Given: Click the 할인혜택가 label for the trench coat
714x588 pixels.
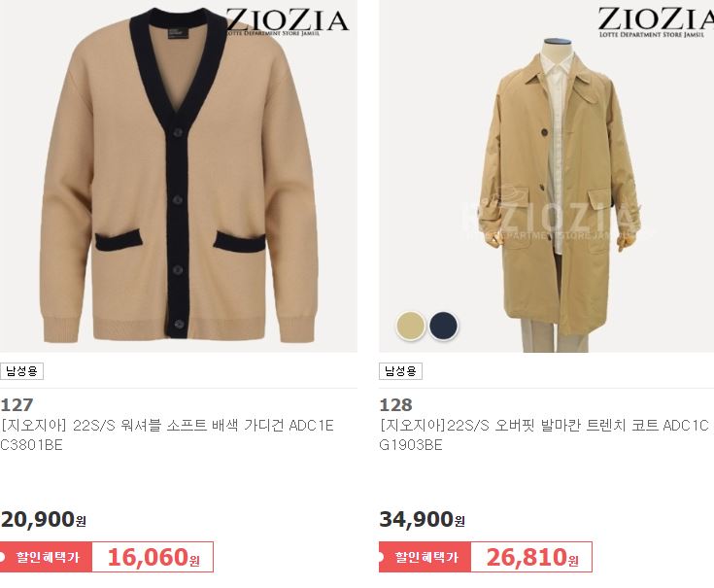Looking at the screenshot, I should [425, 557].
